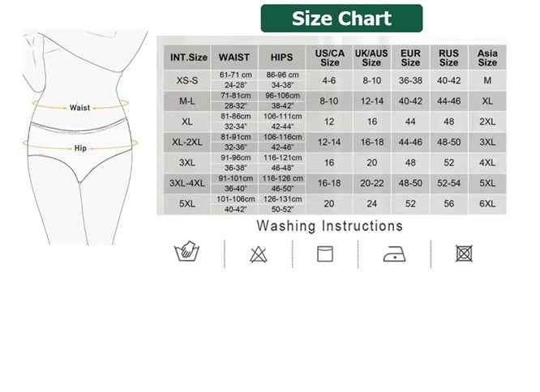Click the 91-96cm waist cell

236,158
